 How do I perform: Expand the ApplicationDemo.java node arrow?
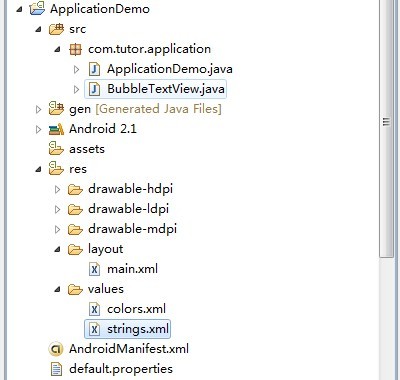[76, 69]
